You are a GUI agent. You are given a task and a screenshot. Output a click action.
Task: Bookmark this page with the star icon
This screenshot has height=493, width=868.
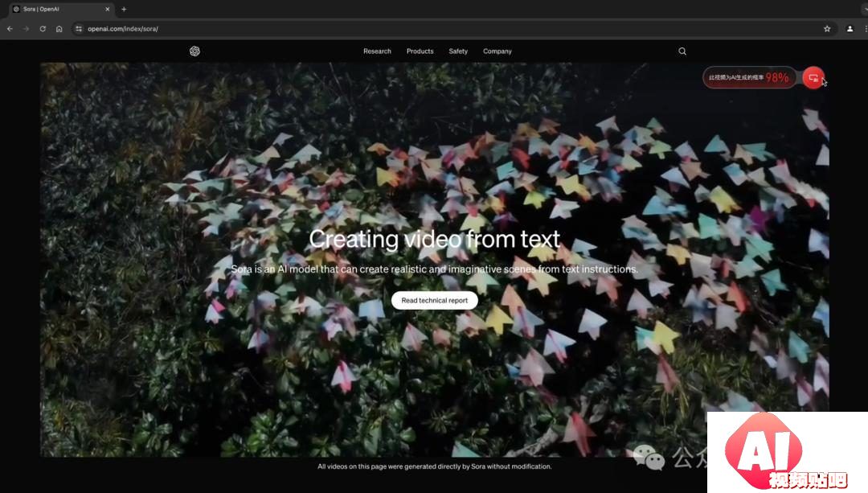(x=827, y=29)
